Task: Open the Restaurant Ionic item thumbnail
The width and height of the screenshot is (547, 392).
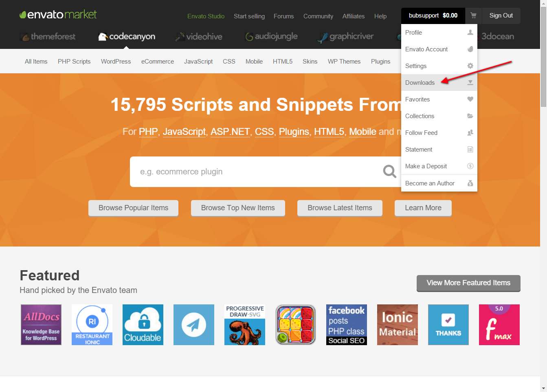Action: 92,325
